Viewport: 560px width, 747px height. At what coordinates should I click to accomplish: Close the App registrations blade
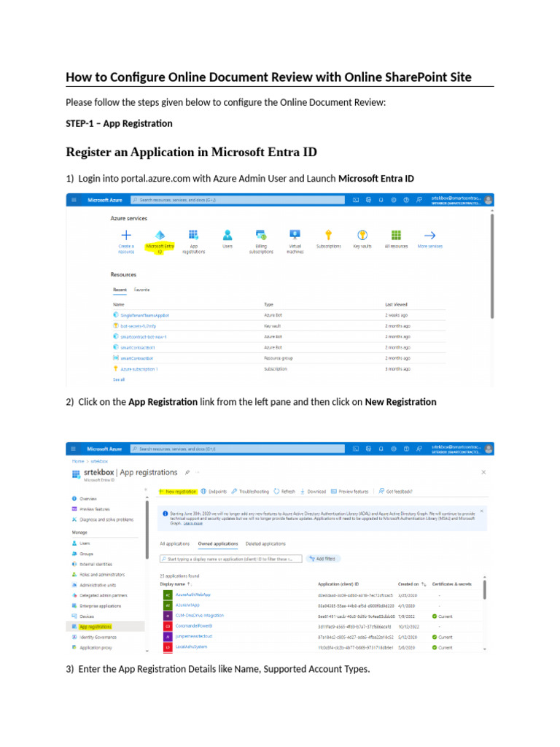[x=483, y=472]
